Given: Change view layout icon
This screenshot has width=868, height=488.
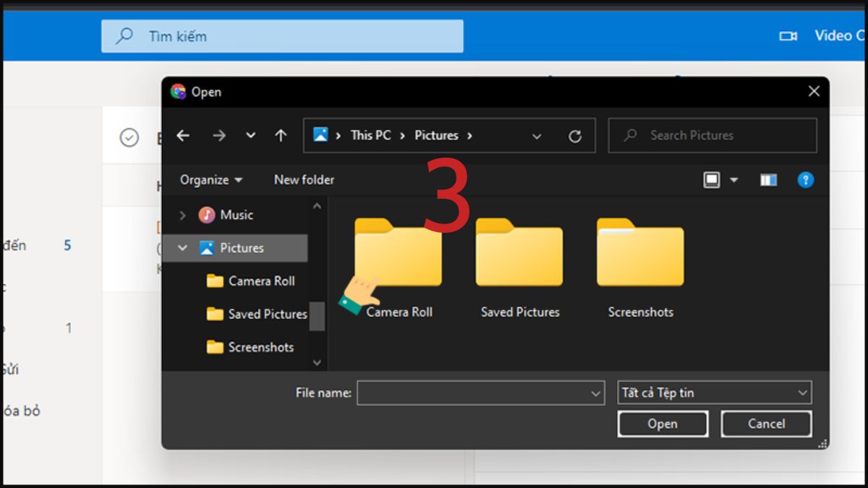Looking at the screenshot, I should pos(712,180).
